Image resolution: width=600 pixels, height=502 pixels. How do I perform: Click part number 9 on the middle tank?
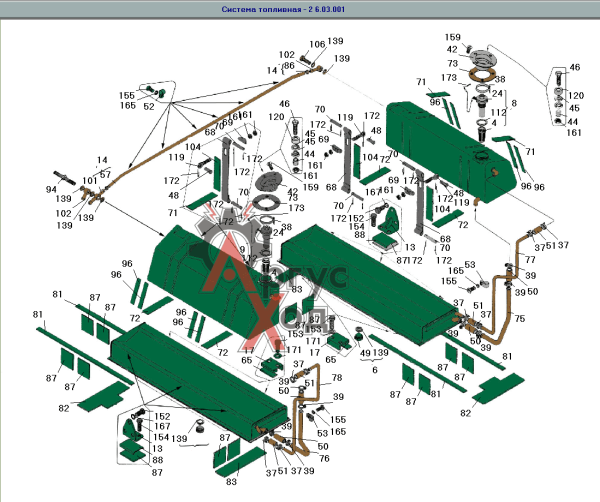point(242,250)
